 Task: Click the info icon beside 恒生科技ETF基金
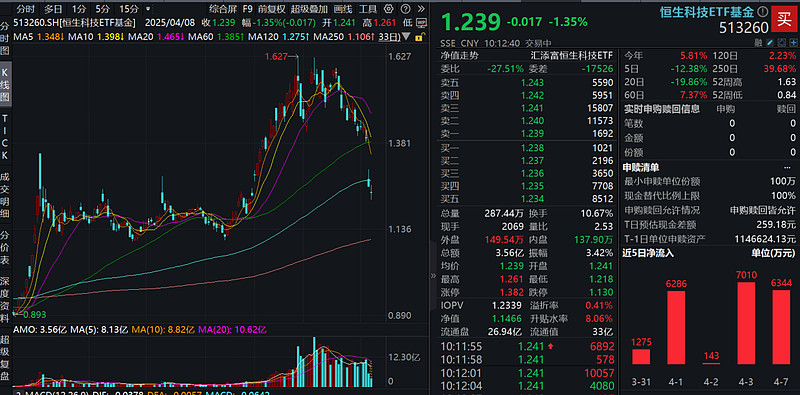[763, 11]
